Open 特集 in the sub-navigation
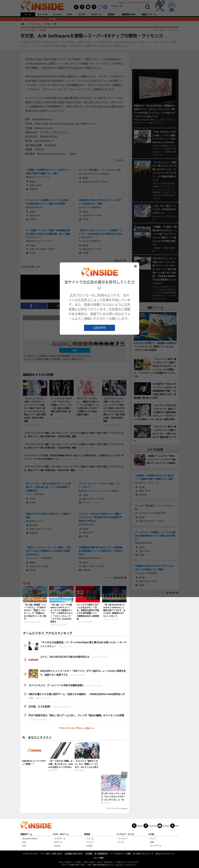Image resolution: width=199 pixels, height=868 pixels. click(x=52, y=19)
